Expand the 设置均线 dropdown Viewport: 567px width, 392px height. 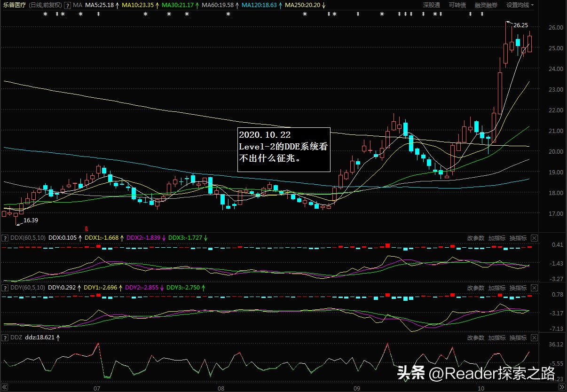pos(520,5)
